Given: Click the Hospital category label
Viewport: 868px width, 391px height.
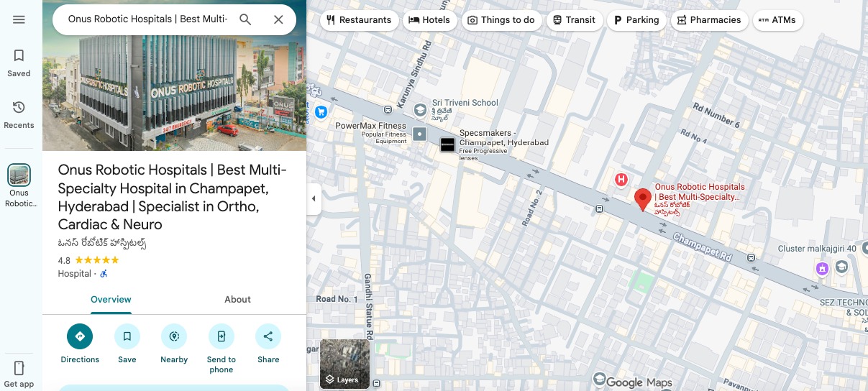Looking at the screenshot, I should [x=74, y=274].
